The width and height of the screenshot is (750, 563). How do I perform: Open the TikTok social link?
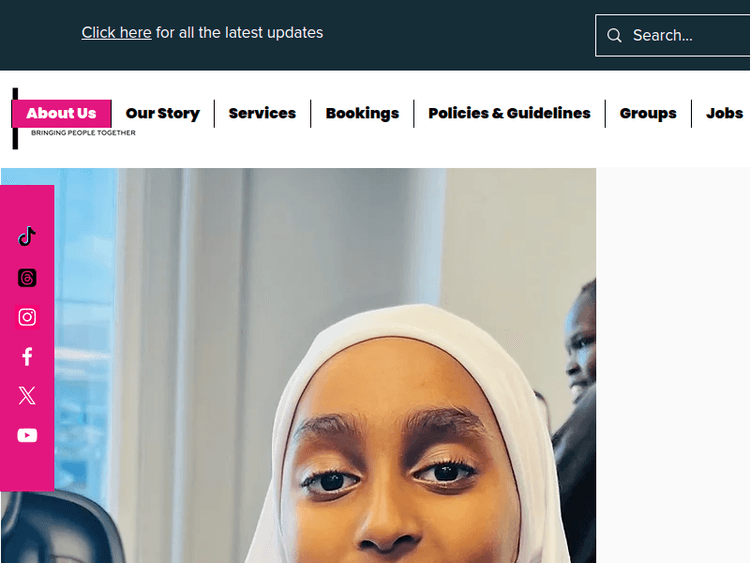27,236
